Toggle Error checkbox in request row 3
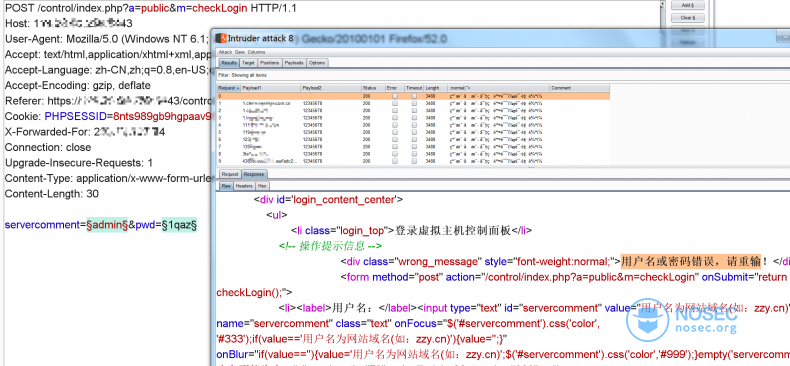This screenshot has height=366, width=790. (395, 117)
